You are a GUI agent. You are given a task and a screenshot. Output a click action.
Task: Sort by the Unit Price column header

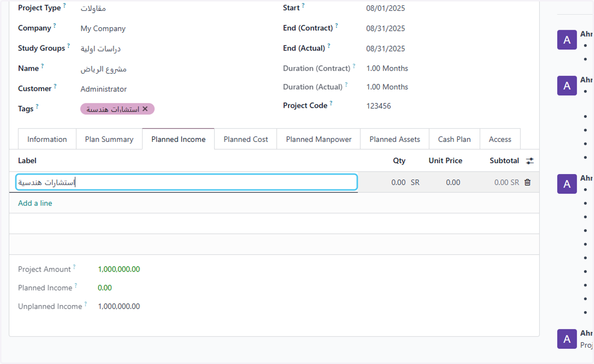tap(445, 161)
